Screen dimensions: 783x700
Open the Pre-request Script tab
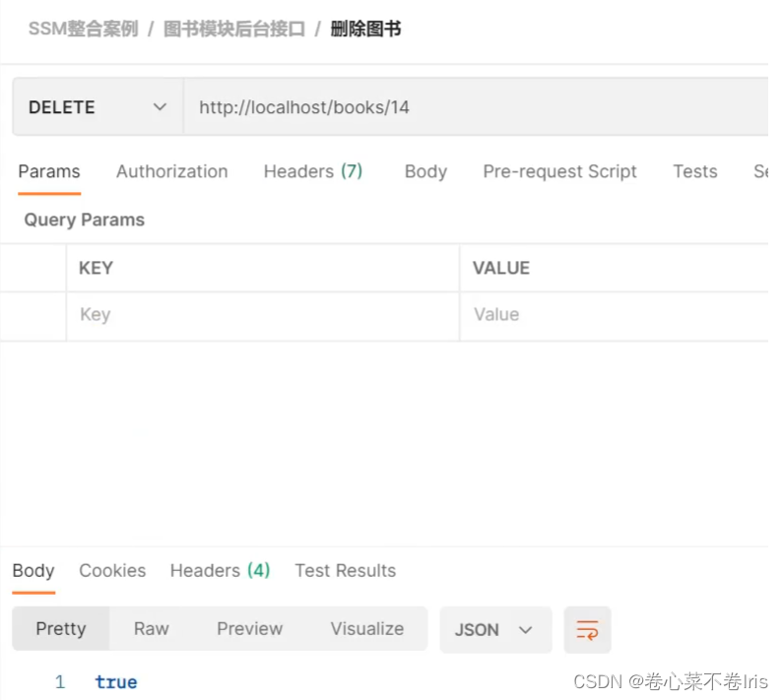click(559, 171)
